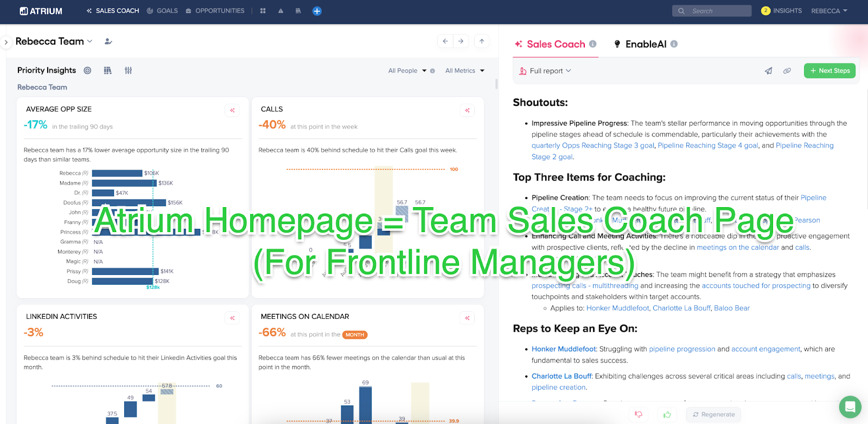Click the blue plus add button
This screenshot has height=424, width=868.
tap(317, 11)
